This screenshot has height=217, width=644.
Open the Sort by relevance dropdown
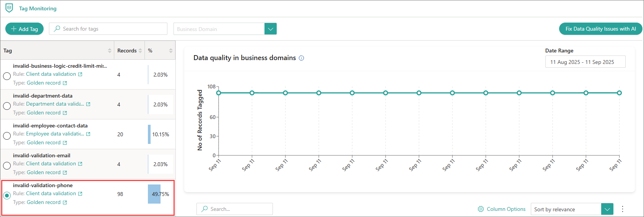tap(607, 209)
